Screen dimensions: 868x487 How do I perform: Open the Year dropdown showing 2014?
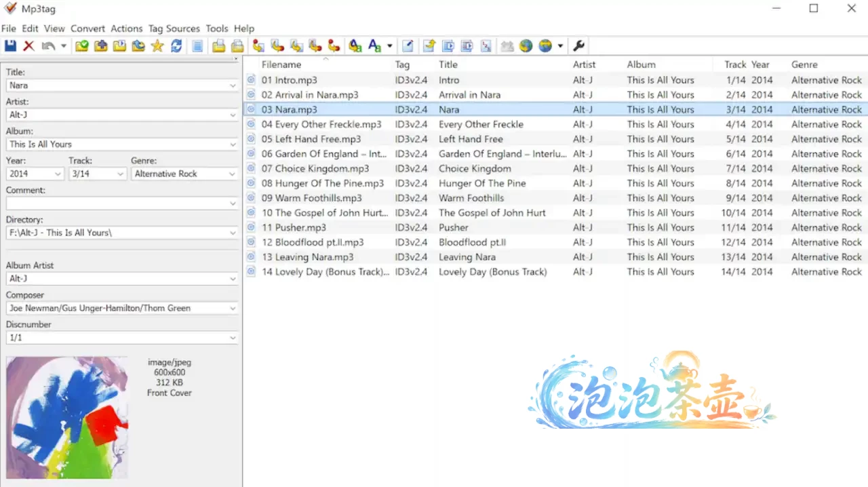tap(57, 174)
